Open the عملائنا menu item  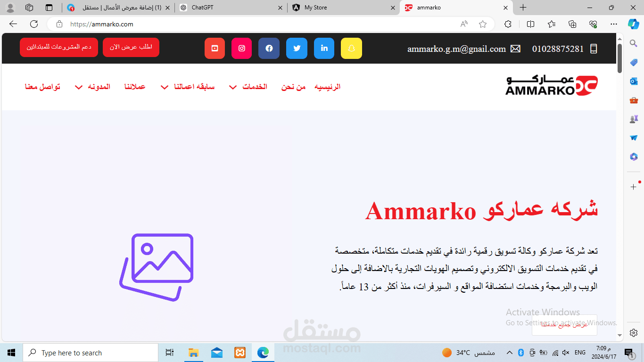pyautogui.click(x=135, y=87)
